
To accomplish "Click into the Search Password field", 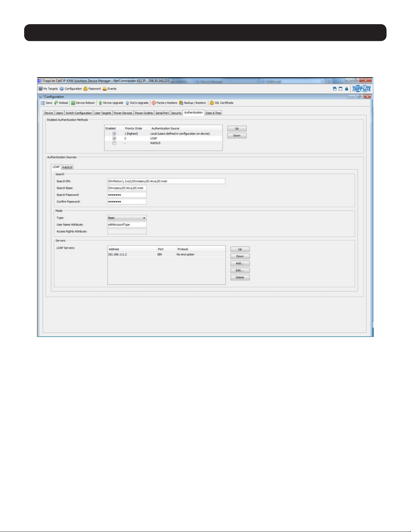I will click(127, 195).
